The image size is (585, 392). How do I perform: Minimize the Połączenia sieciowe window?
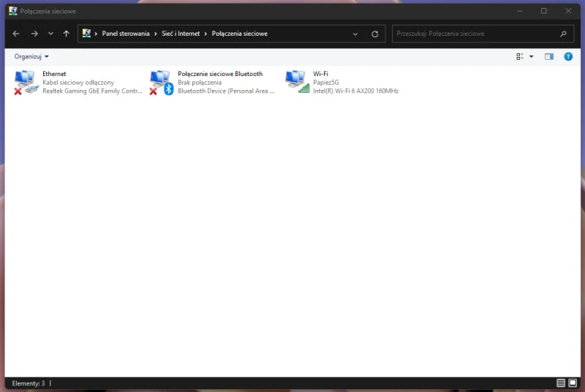[520, 11]
